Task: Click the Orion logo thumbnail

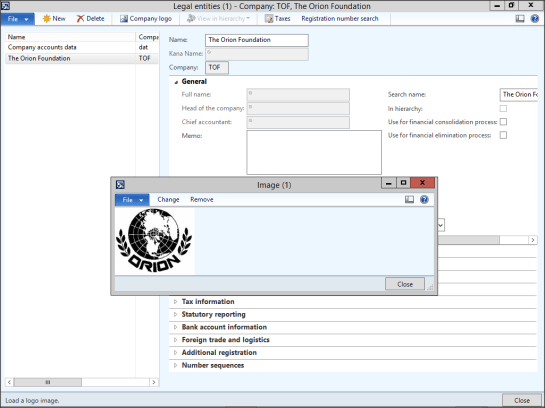Action: pos(155,240)
